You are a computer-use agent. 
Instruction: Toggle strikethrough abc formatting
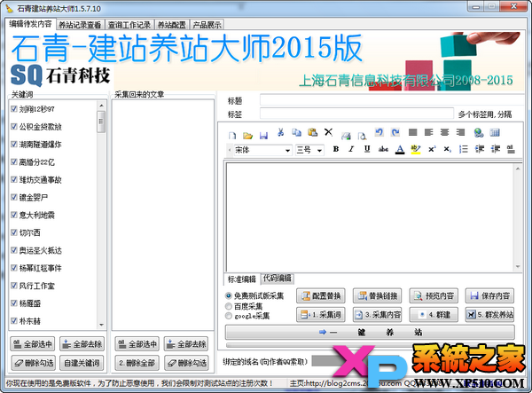383,149
